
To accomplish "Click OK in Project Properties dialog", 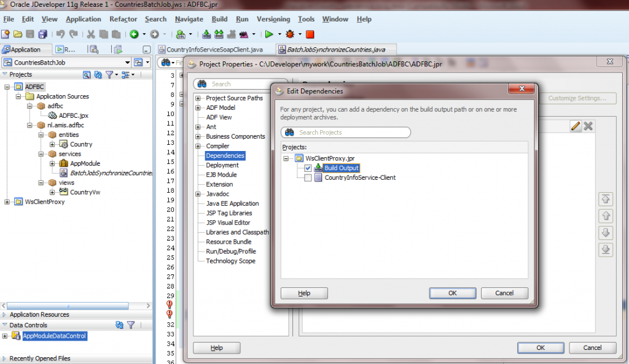I will (541, 347).
